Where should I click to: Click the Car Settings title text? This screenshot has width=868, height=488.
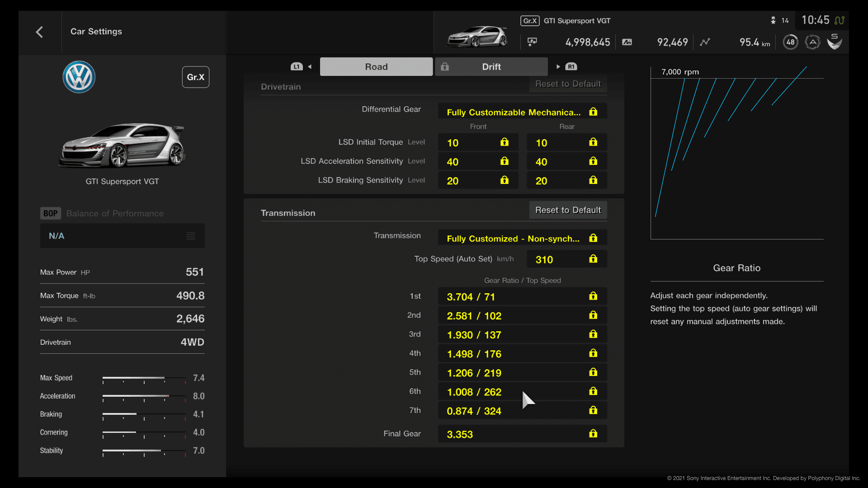(x=96, y=31)
